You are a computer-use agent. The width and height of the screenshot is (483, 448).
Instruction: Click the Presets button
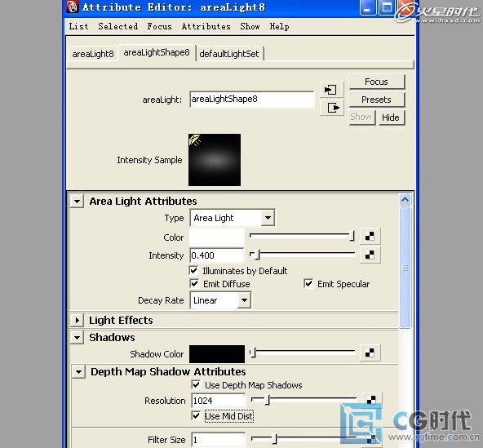point(376,100)
